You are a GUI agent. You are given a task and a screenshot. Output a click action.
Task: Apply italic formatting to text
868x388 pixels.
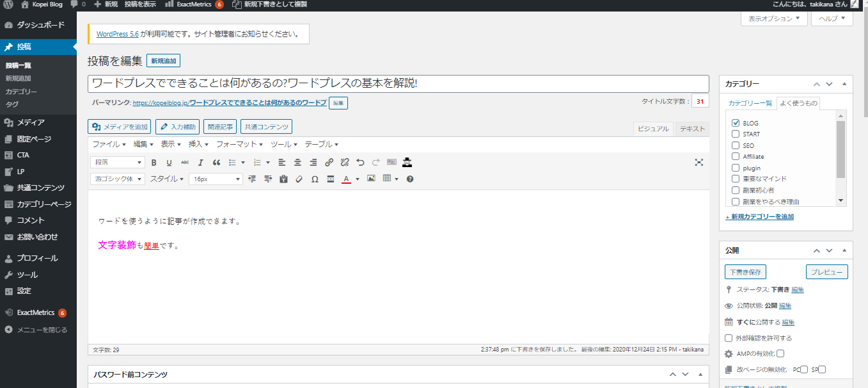(201, 163)
